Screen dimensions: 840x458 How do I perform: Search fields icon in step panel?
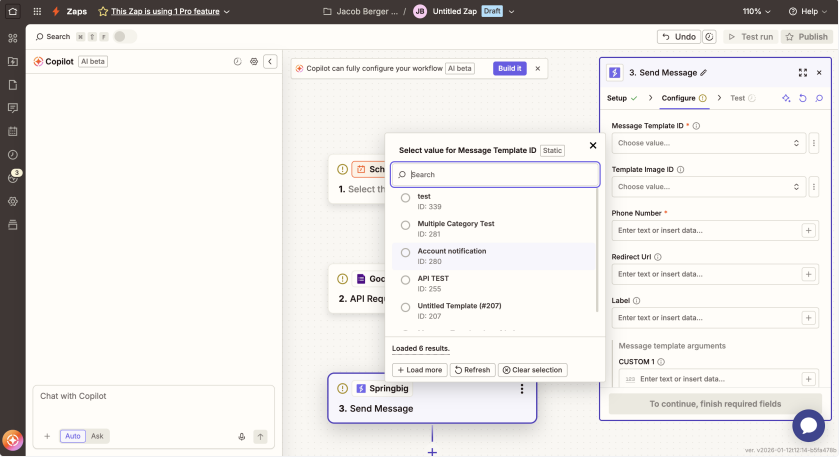point(819,98)
